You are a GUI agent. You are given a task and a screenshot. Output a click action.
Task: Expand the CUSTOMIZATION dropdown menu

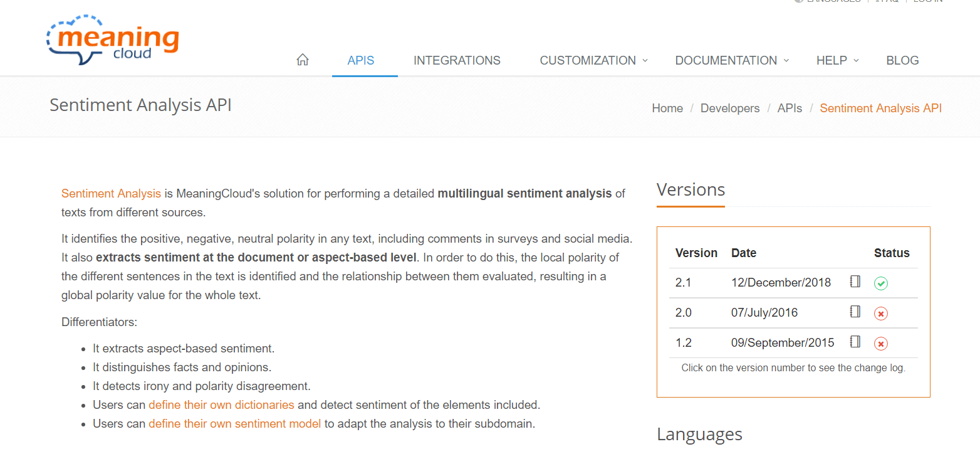coord(593,61)
